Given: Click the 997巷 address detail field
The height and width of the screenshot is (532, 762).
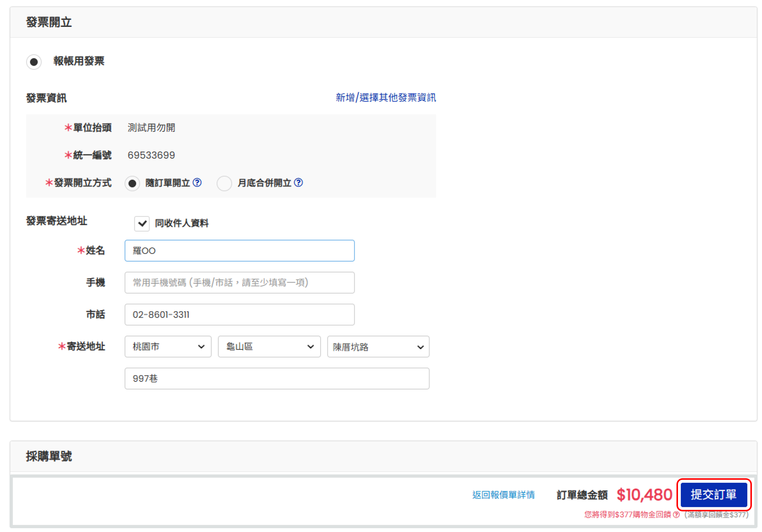Looking at the screenshot, I should (x=277, y=378).
